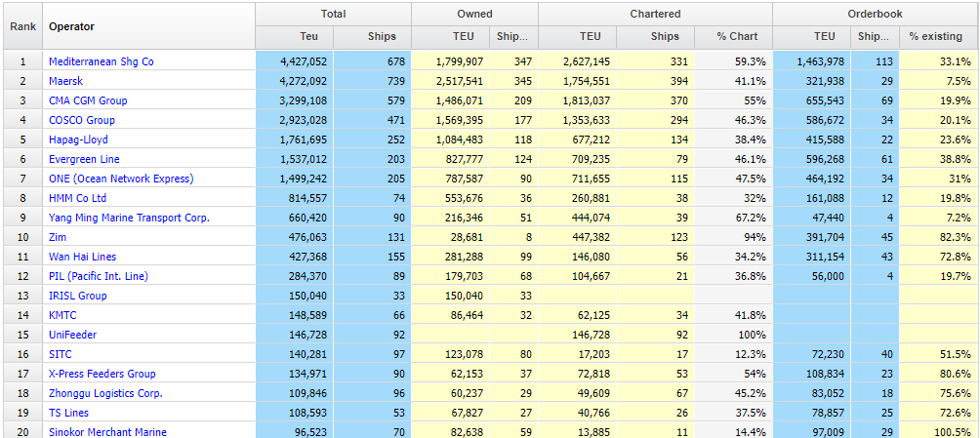Sort by Chartered TEU column header
This screenshot has height=438, width=980.
tap(578, 37)
